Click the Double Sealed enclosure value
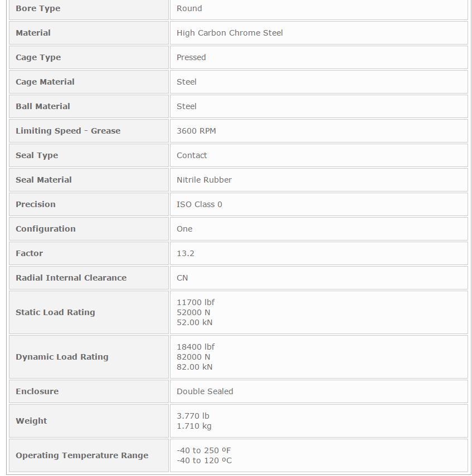 tap(205, 391)
